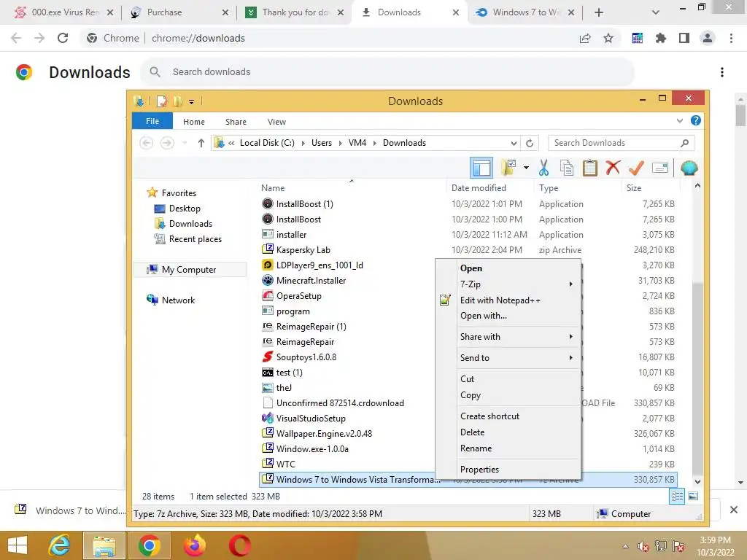Click into the Chrome Search downloads field
The width and height of the screenshot is (747, 560).
point(387,72)
